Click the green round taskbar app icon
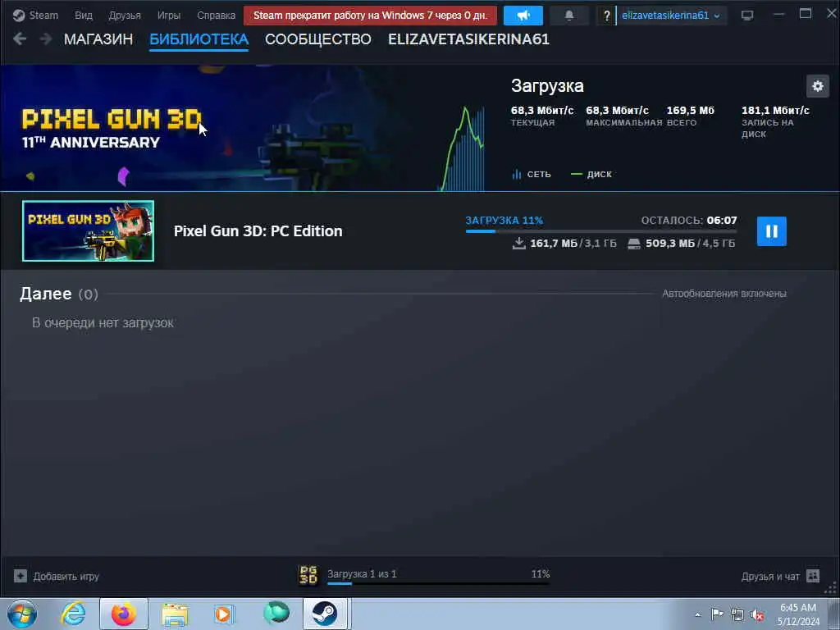Image resolution: width=840 pixels, height=630 pixels. coord(276,613)
